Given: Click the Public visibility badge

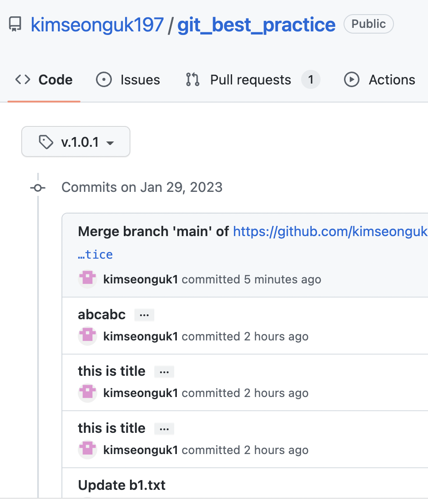Looking at the screenshot, I should click(368, 24).
